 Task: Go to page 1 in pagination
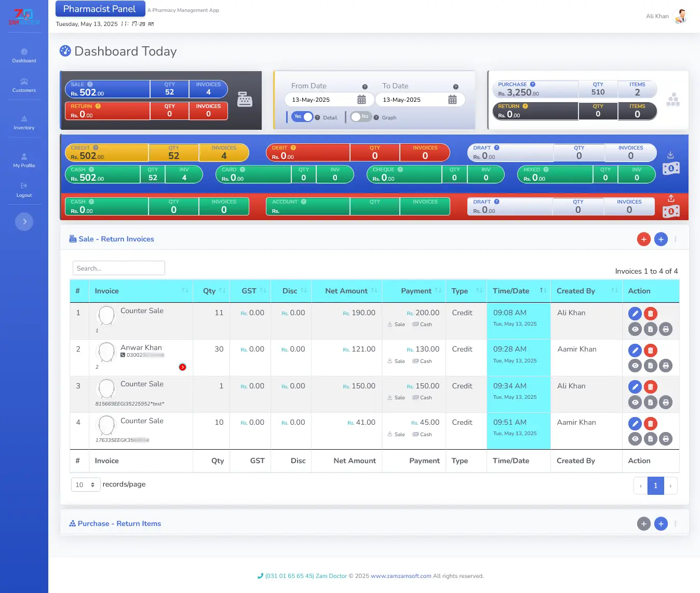point(655,486)
